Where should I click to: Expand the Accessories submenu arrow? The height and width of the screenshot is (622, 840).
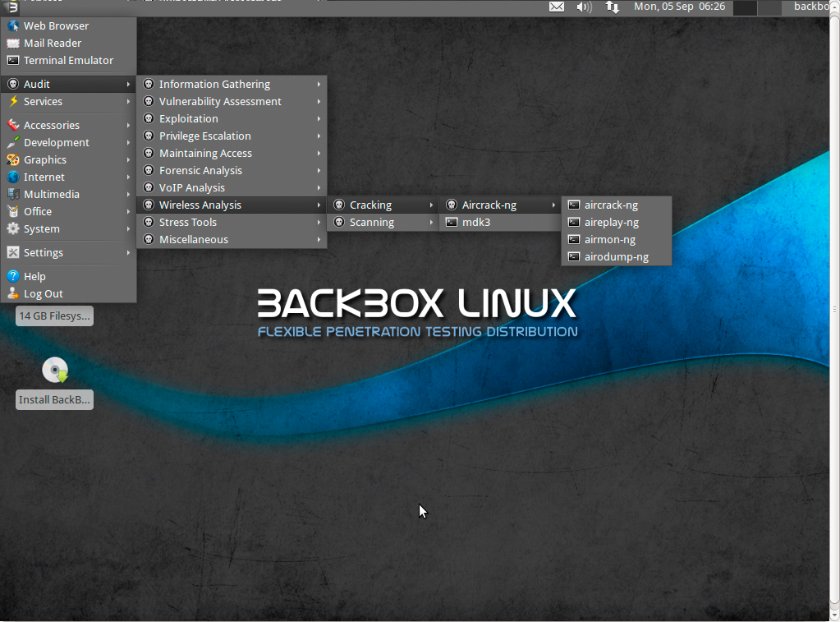pos(128,125)
